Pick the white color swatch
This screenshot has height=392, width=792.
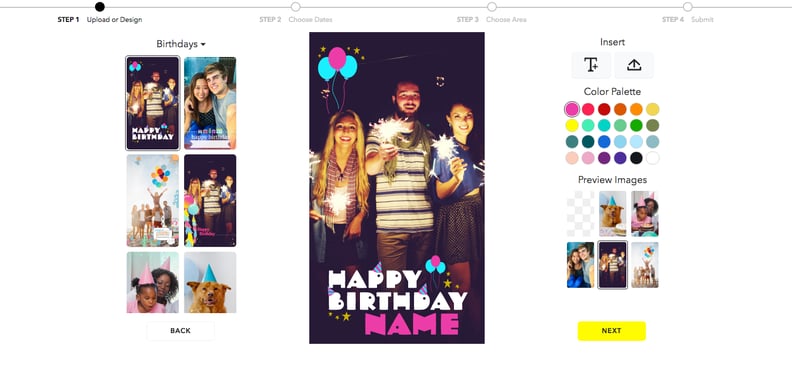point(653,158)
